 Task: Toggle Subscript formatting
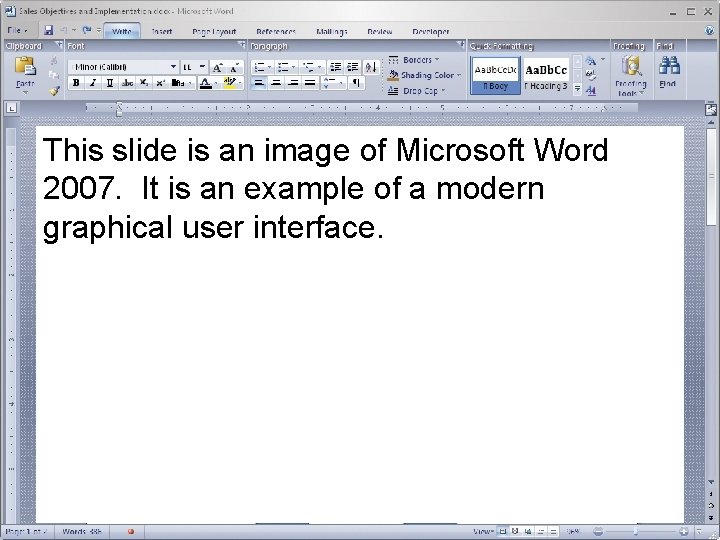pos(144,83)
